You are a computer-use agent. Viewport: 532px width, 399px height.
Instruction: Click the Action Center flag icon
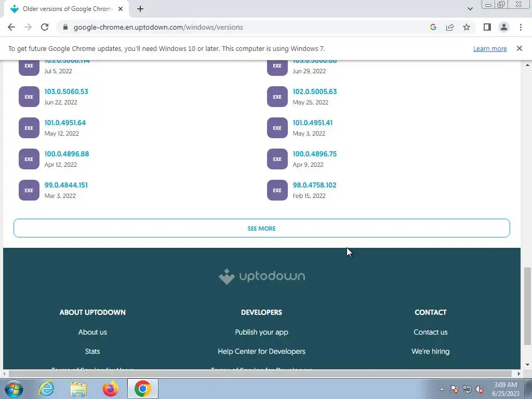(454, 389)
